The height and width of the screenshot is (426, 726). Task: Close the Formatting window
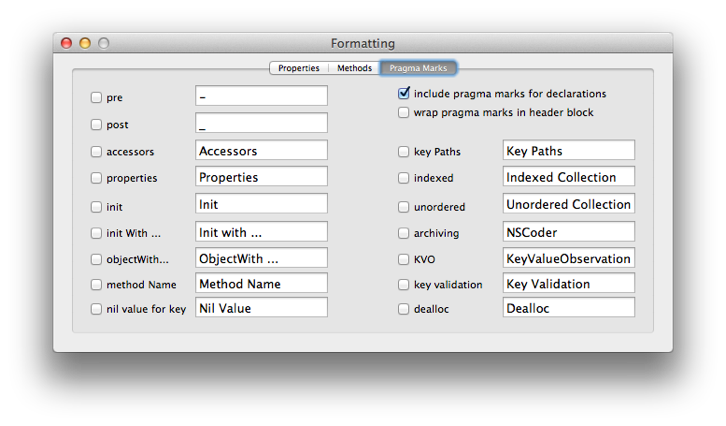67,43
